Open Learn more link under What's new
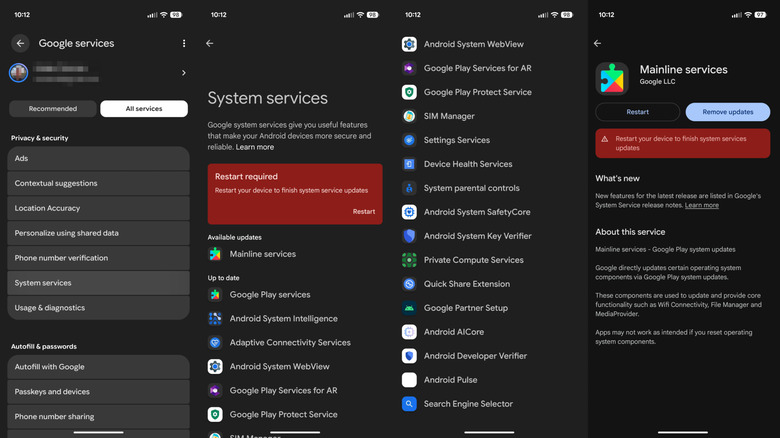 tap(701, 205)
